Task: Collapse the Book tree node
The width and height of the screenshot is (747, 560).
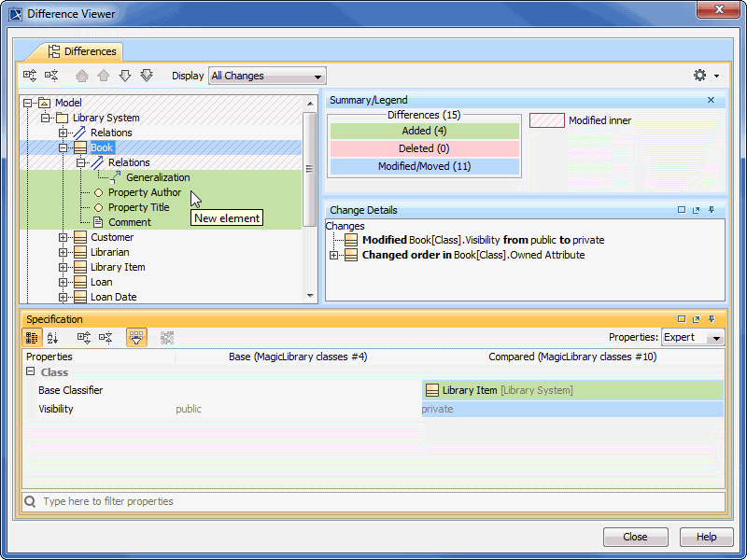Action: (63, 148)
